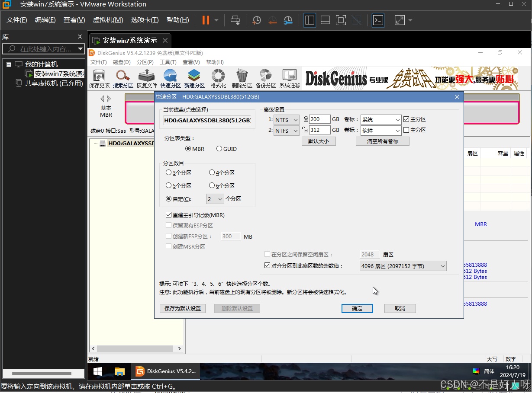Choose the 3个分区 option
Viewport: 532px width, 393px height.
[178, 173]
